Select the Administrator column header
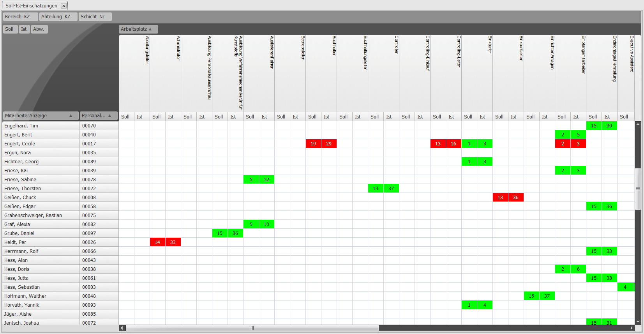The width and height of the screenshot is (644, 334). coord(166,73)
